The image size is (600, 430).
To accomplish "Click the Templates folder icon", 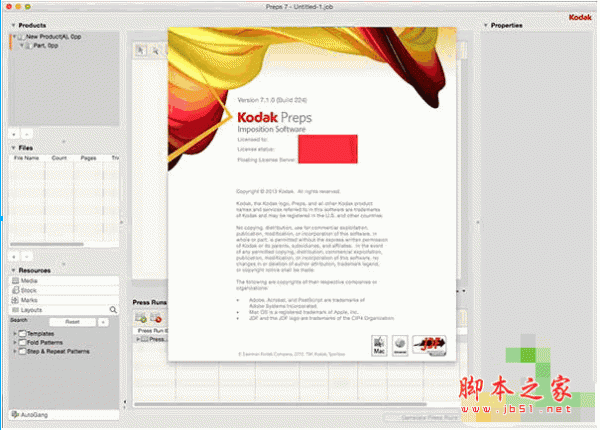I will [23, 334].
